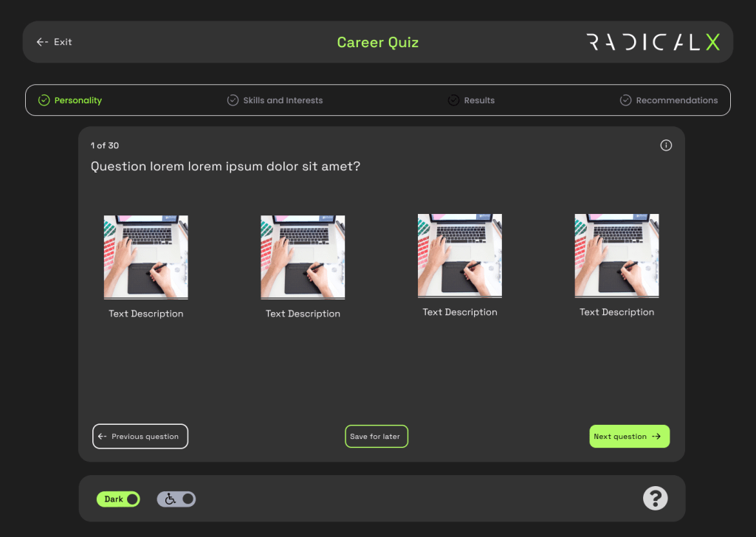The height and width of the screenshot is (537, 756).
Task: Select the third image answer option
Action: coord(460,256)
